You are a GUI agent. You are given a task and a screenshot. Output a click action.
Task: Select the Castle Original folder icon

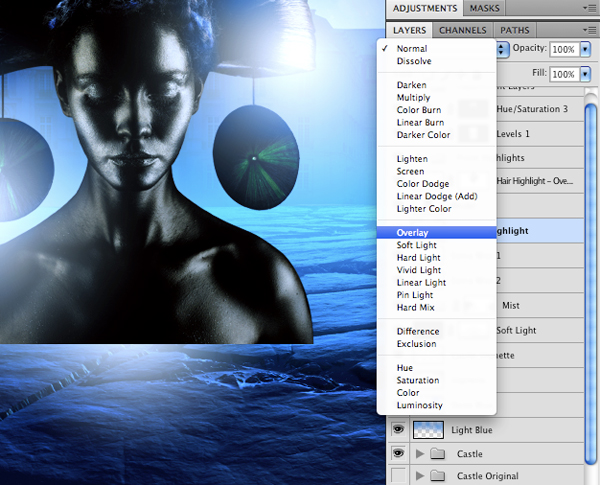point(437,476)
